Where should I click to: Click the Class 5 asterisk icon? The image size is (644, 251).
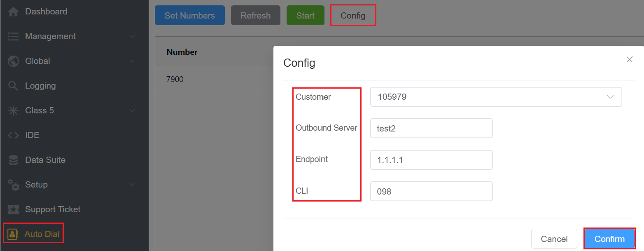[x=13, y=111]
